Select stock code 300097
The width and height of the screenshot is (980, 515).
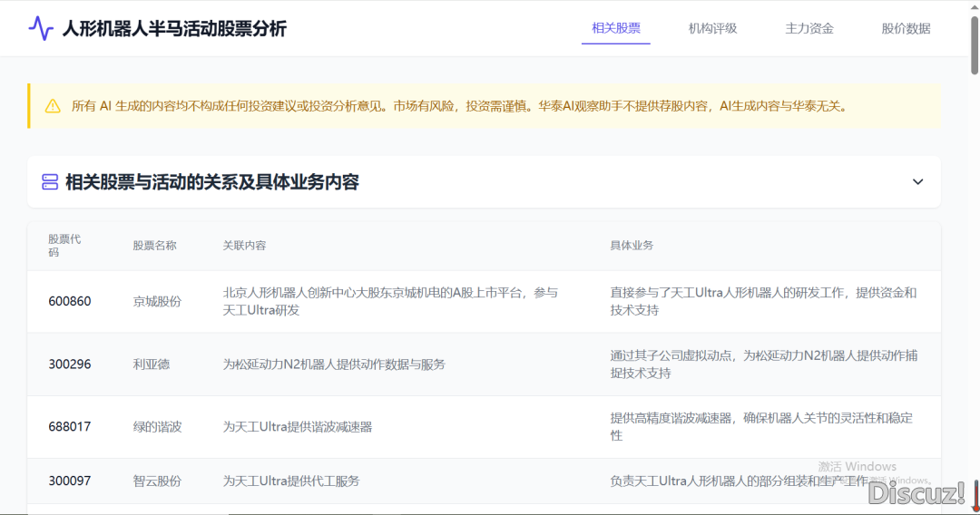point(69,481)
